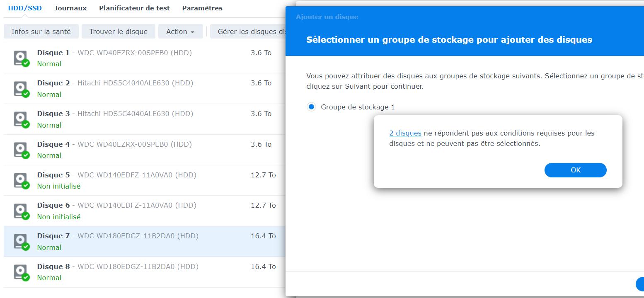Screen dimensions: 644x298
Task: Select the HDD/SSD tab
Action: [25, 8]
